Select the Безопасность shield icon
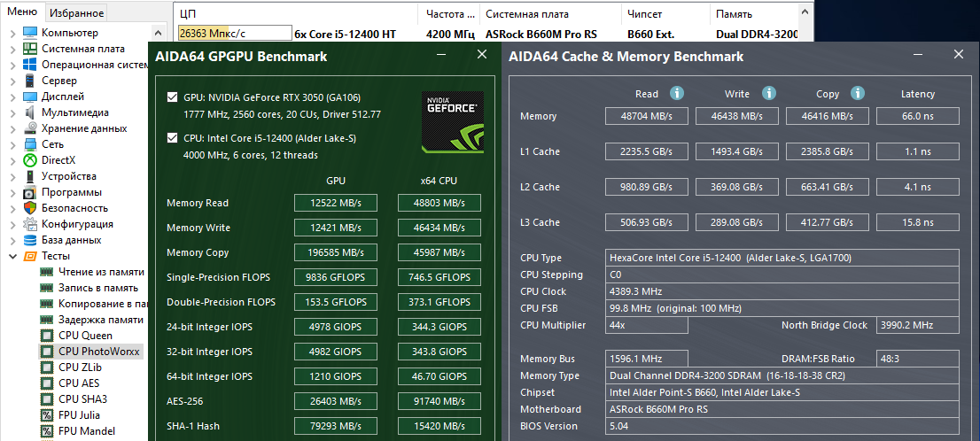This screenshot has width=980, height=441. pos(29,208)
